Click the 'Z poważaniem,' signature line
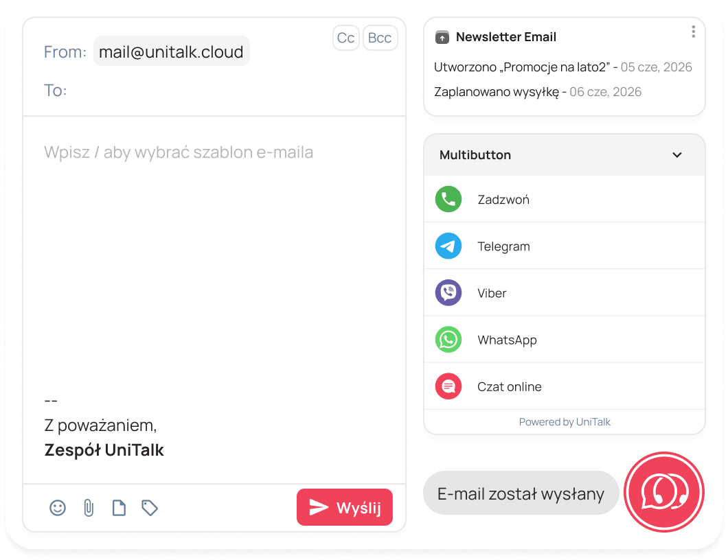 (100, 425)
